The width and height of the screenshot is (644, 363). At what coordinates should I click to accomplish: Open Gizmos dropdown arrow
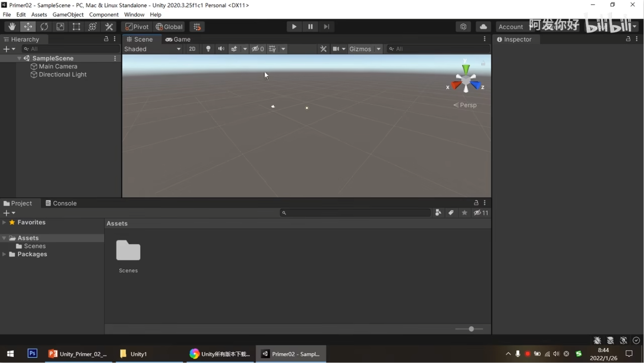click(x=379, y=49)
